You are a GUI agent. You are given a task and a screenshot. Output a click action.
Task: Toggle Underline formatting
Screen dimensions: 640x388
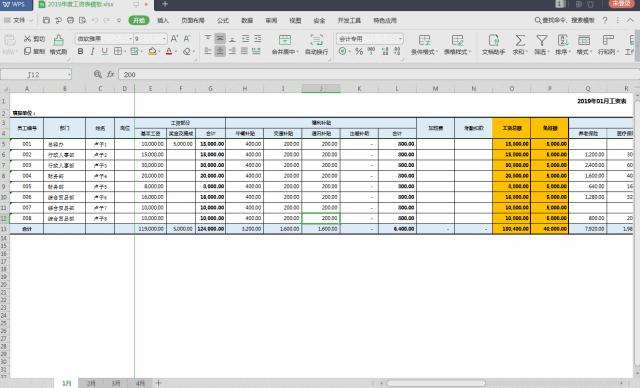pos(104,51)
